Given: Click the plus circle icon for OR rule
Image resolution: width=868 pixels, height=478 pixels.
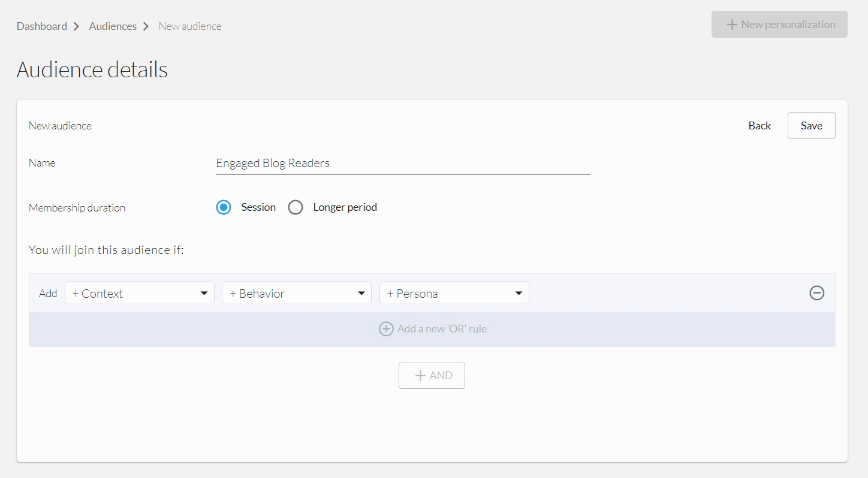Looking at the screenshot, I should [386, 329].
